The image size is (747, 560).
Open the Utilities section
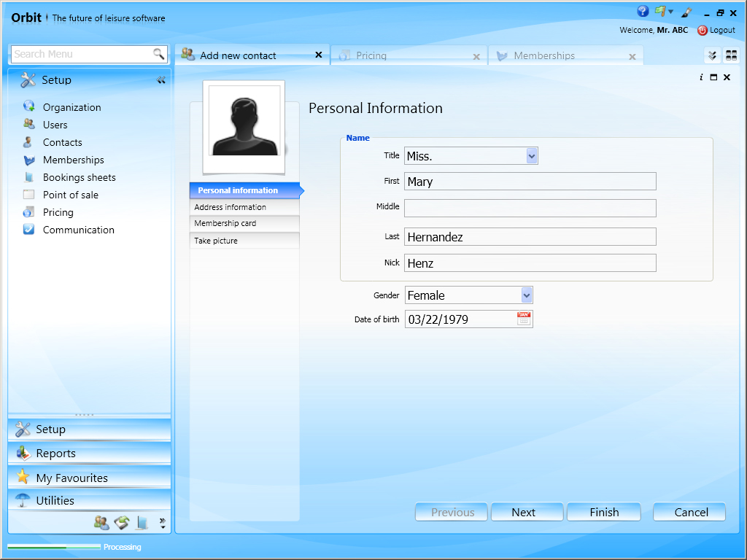(90, 500)
